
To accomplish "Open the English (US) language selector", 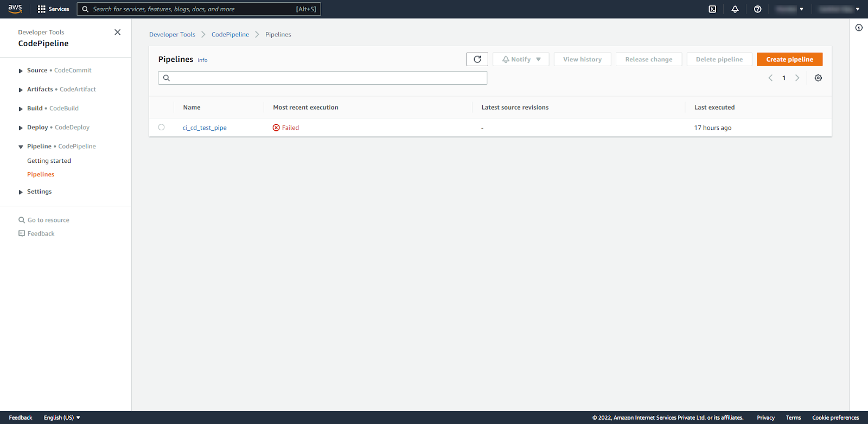I will tap(62, 417).
